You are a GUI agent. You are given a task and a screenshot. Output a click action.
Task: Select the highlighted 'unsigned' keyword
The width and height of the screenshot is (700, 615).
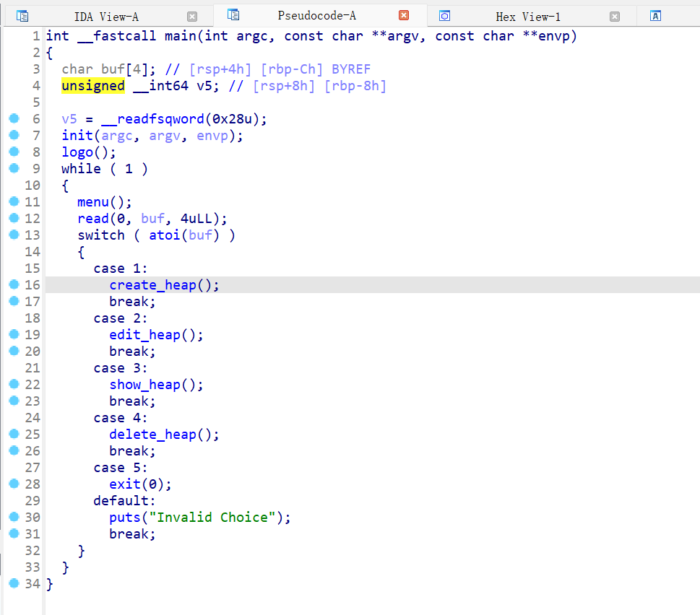click(92, 86)
